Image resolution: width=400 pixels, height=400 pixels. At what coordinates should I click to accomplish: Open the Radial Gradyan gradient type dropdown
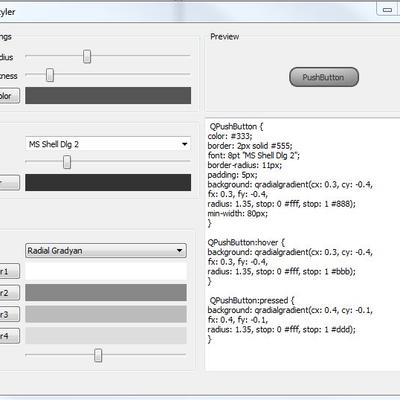[x=106, y=250]
